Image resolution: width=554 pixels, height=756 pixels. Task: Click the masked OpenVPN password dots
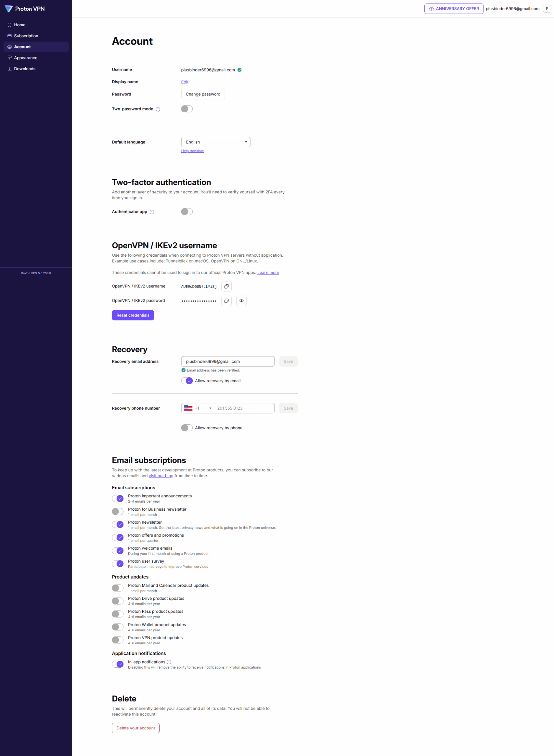pos(199,301)
